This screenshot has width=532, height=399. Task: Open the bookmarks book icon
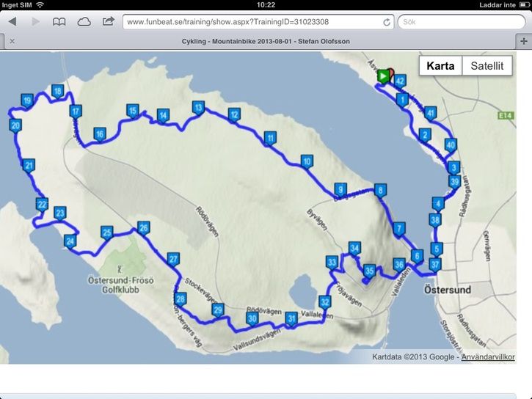pyautogui.click(x=59, y=22)
